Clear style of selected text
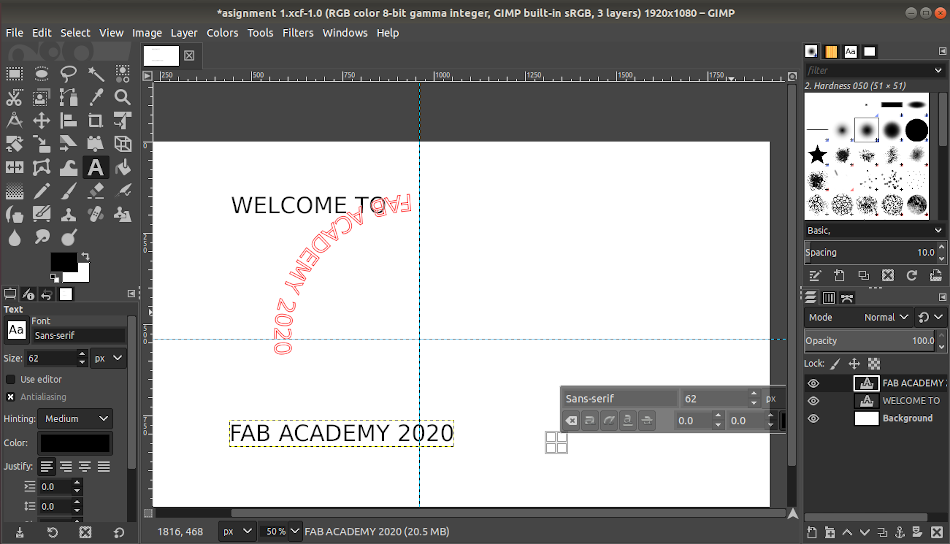Screen dimensions: 950x544 tap(571, 420)
